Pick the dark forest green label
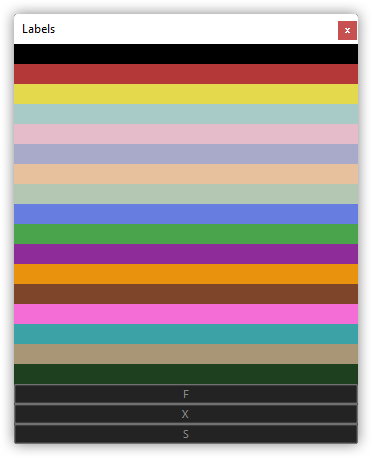 coord(186,374)
